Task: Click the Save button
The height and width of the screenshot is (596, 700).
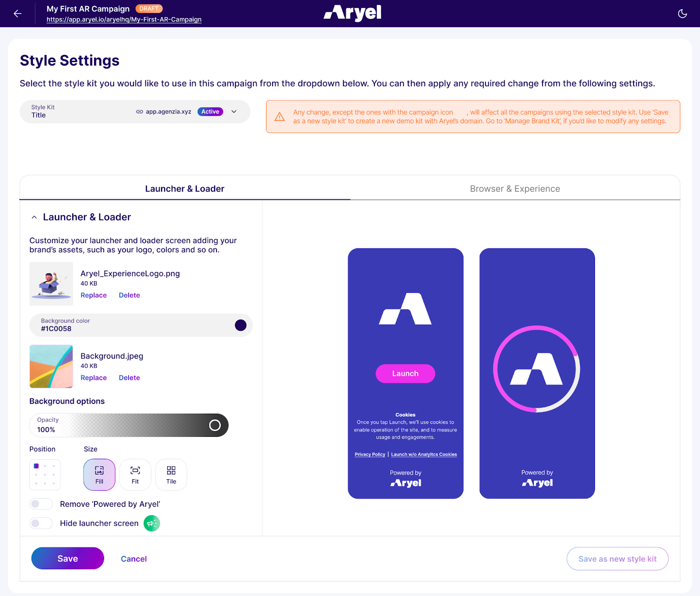Action: point(68,558)
